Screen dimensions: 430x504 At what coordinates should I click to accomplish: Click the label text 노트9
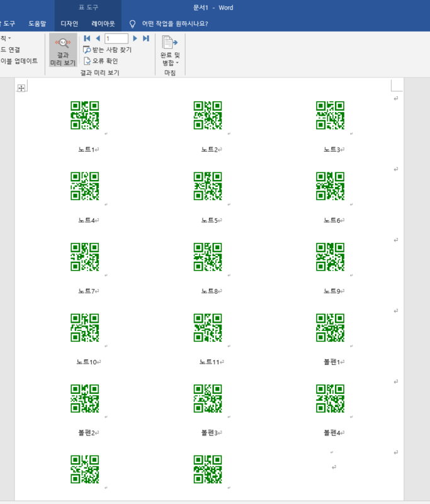tap(332, 291)
